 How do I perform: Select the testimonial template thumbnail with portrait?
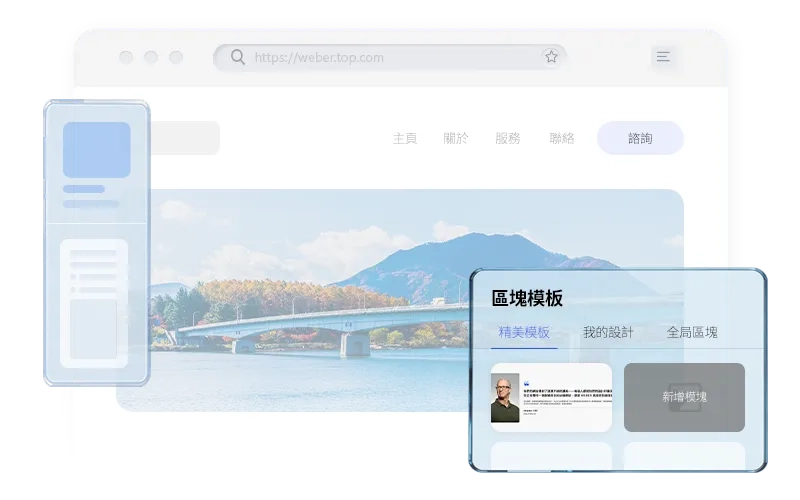[x=551, y=397]
